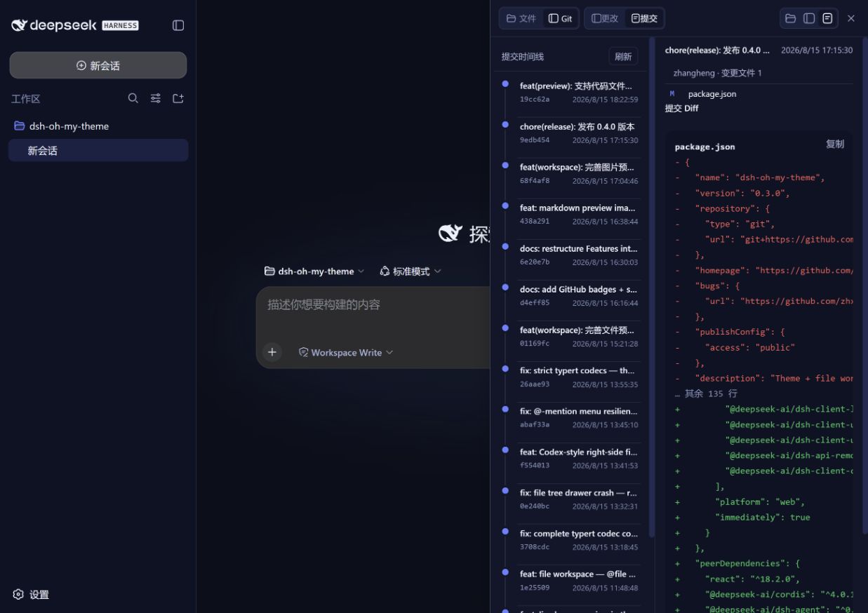The height and width of the screenshot is (613, 868).
Task: Select commit docs: restructure Features
Action: click(579, 255)
